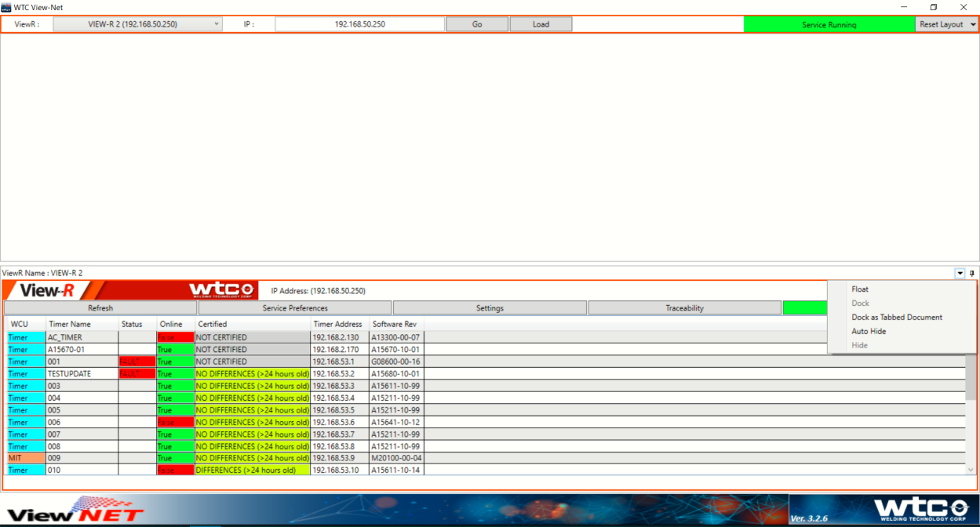
Task: Click the Online False cell for timer 006
Action: pos(176,422)
